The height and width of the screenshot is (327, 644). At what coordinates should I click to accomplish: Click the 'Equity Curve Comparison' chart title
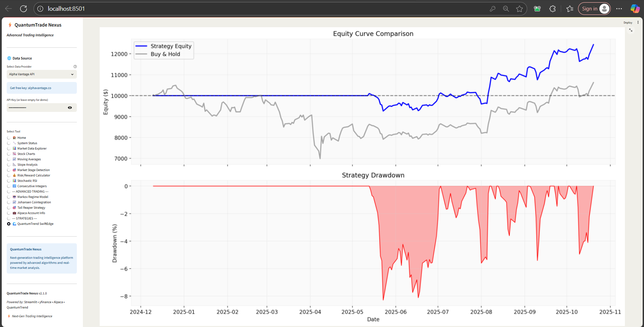pos(373,34)
